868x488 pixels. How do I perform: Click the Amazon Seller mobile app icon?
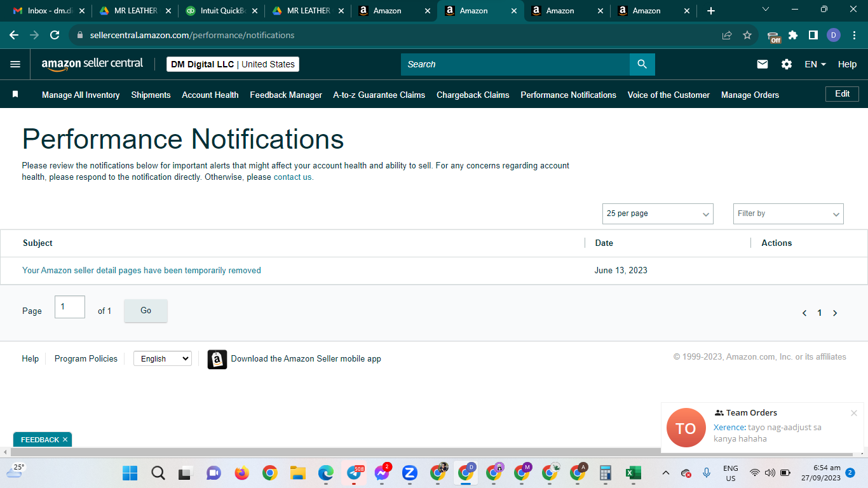pyautogui.click(x=217, y=359)
